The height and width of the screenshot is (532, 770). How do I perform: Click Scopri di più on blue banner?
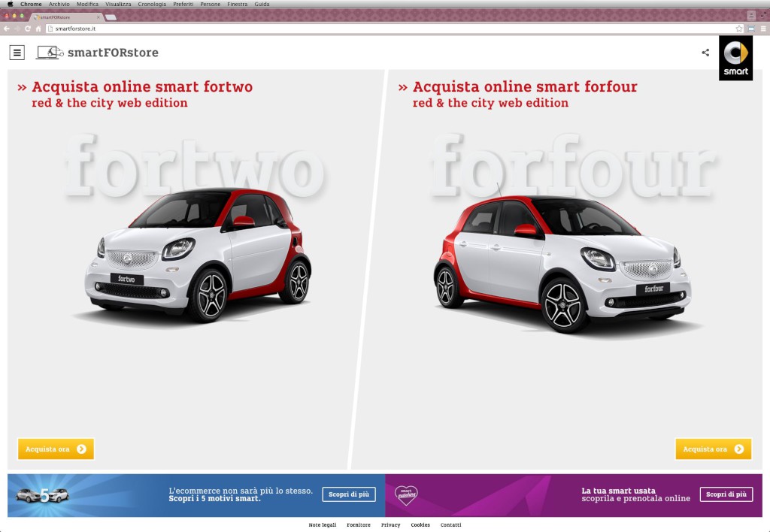click(x=349, y=494)
